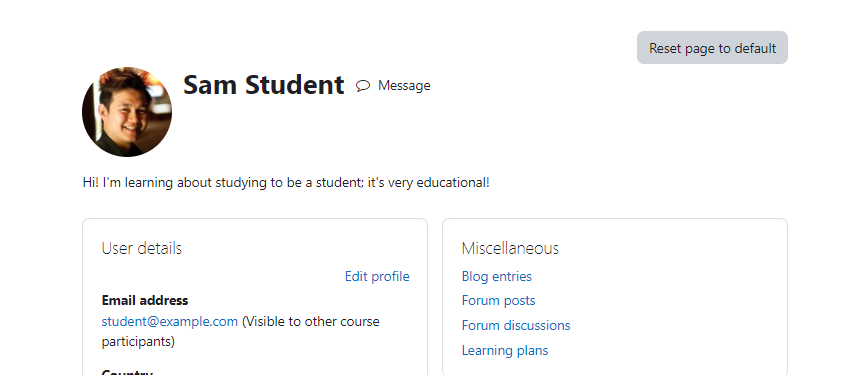The image size is (857, 375).
Task: Click the word 'Student' in the name heading
Action: 295,85
